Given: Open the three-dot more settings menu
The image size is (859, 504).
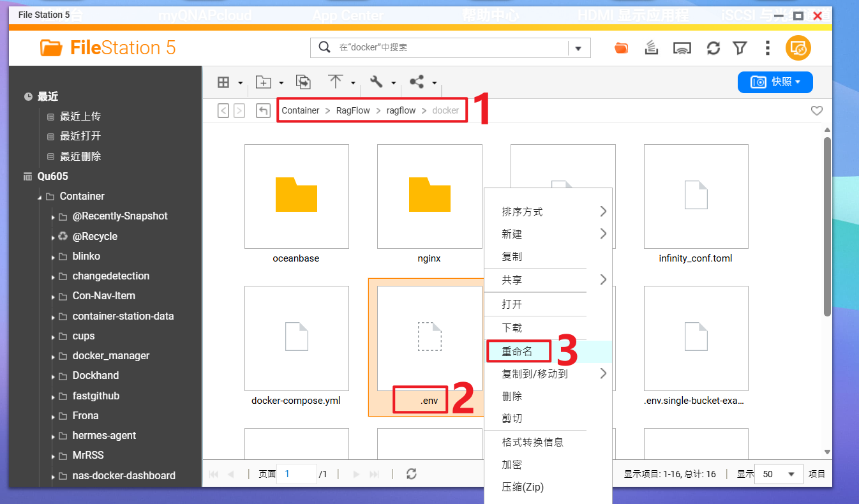Looking at the screenshot, I should (768, 48).
